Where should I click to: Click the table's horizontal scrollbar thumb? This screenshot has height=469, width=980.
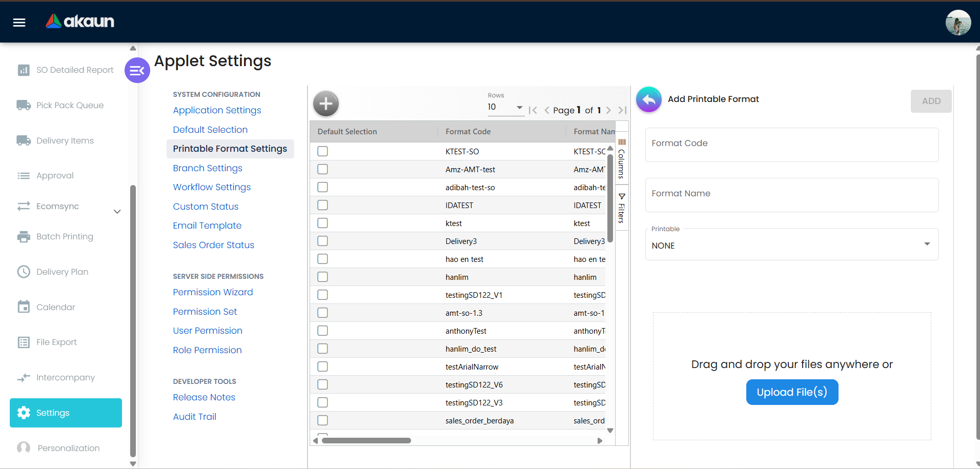[366, 441]
